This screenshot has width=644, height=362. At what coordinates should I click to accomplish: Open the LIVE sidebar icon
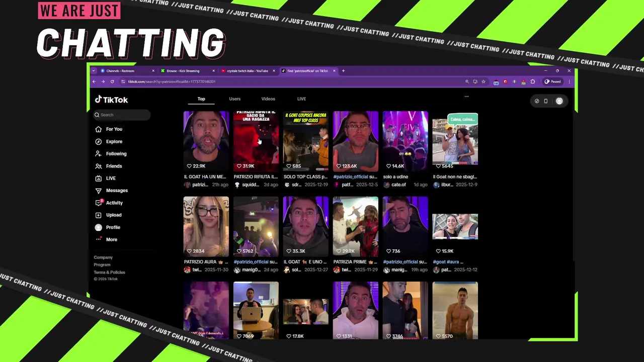point(99,178)
